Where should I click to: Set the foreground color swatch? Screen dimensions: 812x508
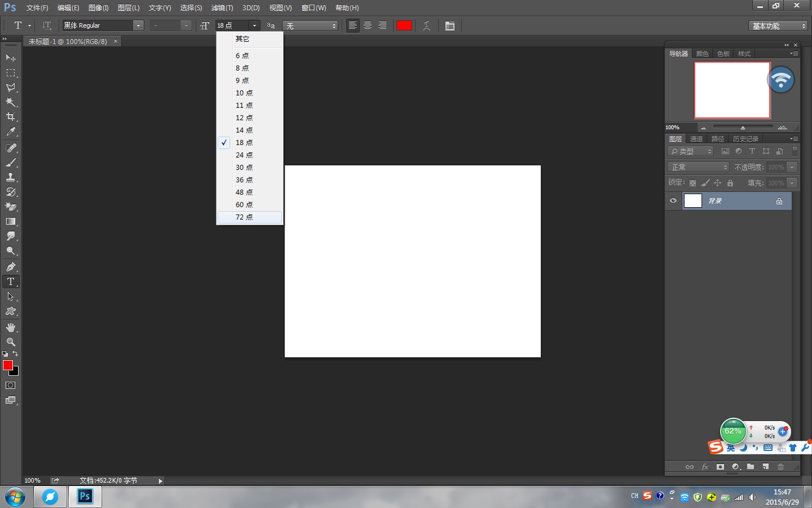pyautogui.click(x=8, y=365)
